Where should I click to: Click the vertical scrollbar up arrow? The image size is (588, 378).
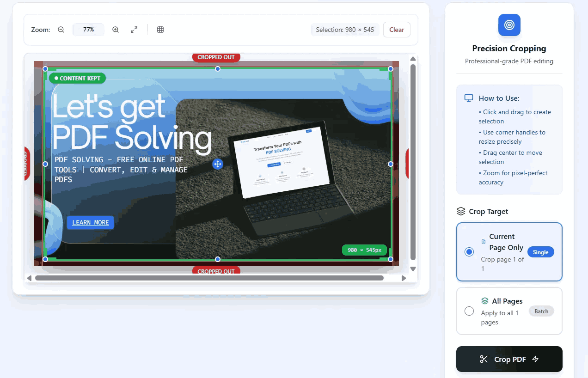click(x=413, y=59)
